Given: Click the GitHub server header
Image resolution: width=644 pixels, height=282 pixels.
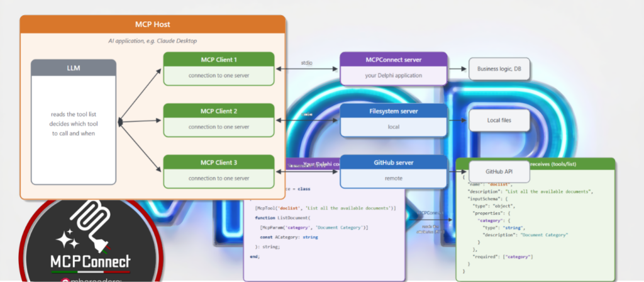Looking at the screenshot, I should 394,162.
